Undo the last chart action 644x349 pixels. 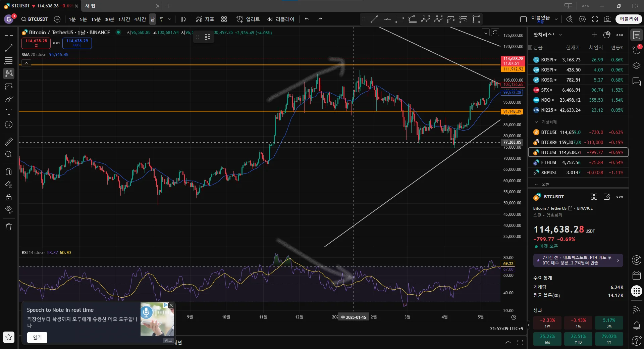pos(307,19)
